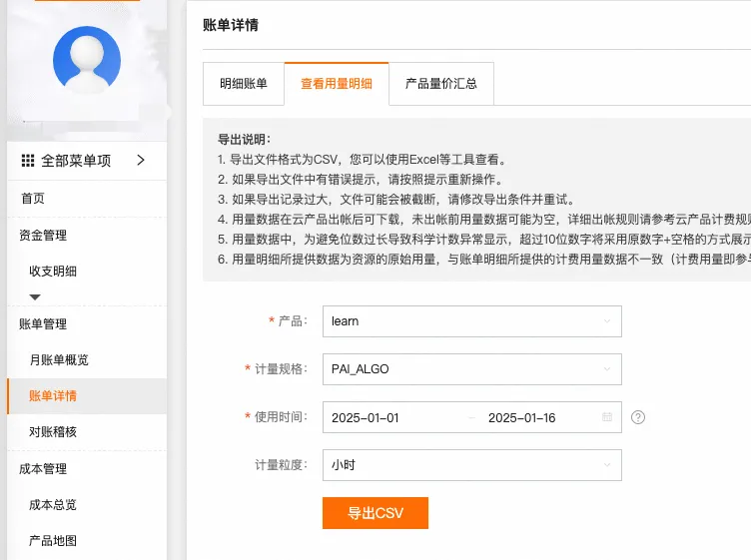The height and width of the screenshot is (560, 751).
Task: Expand the 全部菜单项 chevron arrow
Action: 141,160
